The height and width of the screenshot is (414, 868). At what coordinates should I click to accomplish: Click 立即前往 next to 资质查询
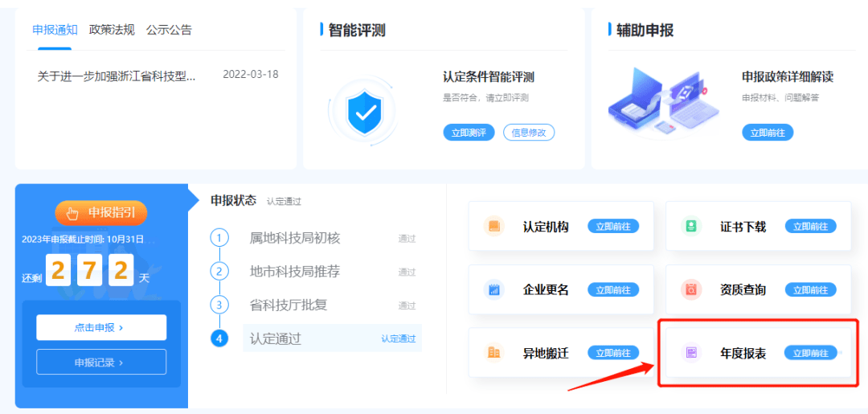[811, 289]
